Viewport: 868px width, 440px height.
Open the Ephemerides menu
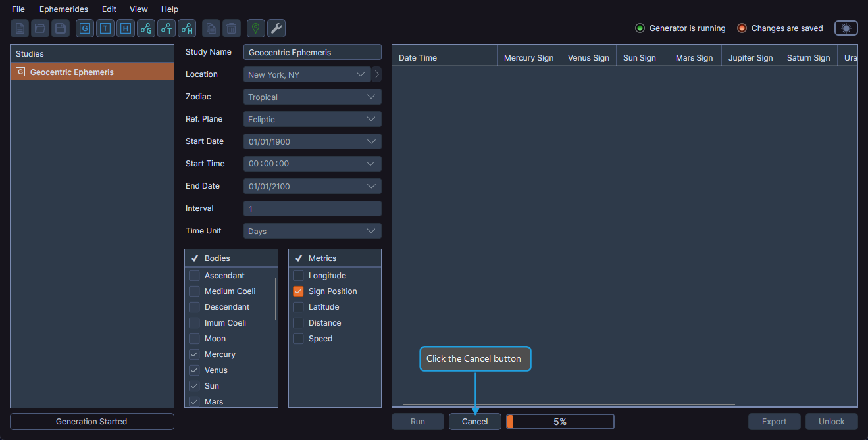[x=63, y=9]
